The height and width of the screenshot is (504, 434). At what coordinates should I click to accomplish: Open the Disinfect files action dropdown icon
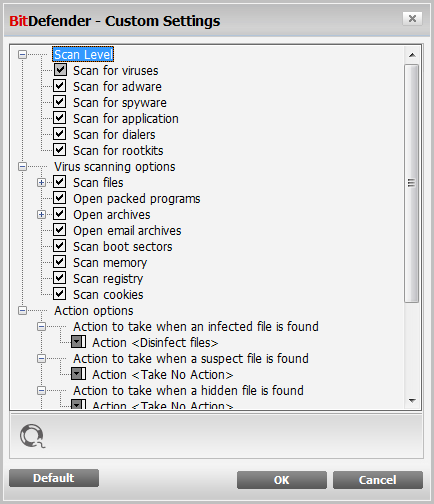(x=79, y=342)
